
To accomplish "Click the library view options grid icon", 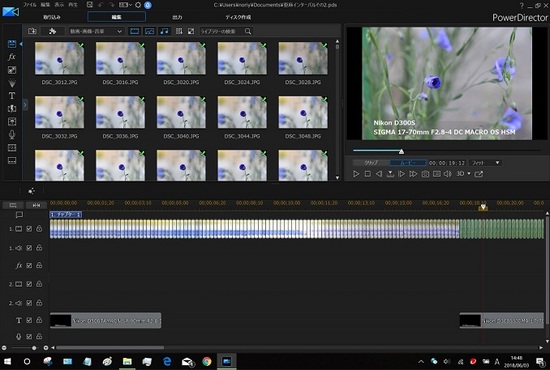I will click(179, 31).
